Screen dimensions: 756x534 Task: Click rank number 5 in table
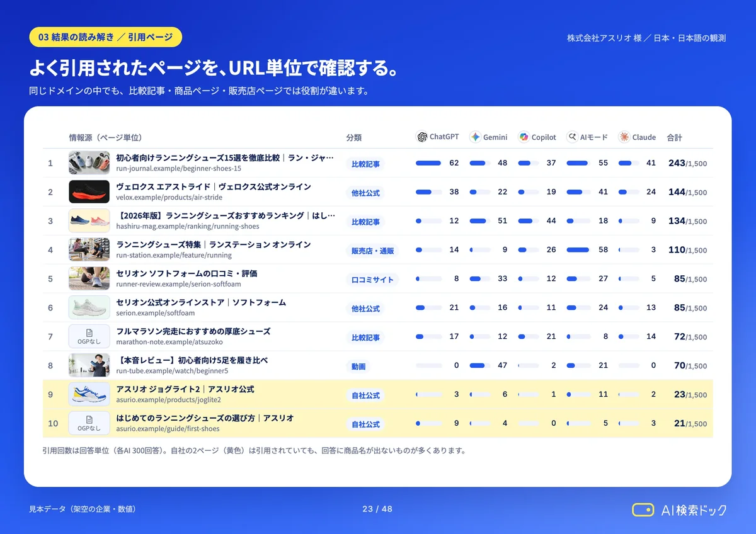pyautogui.click(x=50, y=279)
